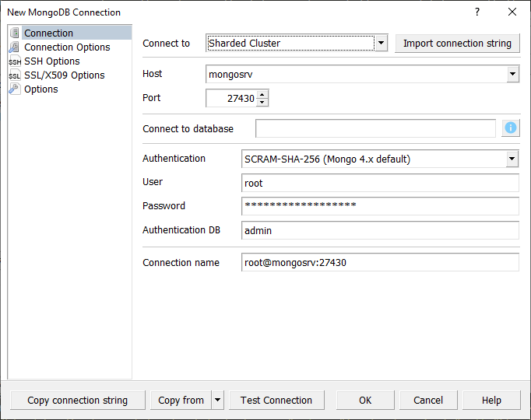Open the Copy from dropdown arrow
The image size is (531, 420).
click(x=217, y=401)
